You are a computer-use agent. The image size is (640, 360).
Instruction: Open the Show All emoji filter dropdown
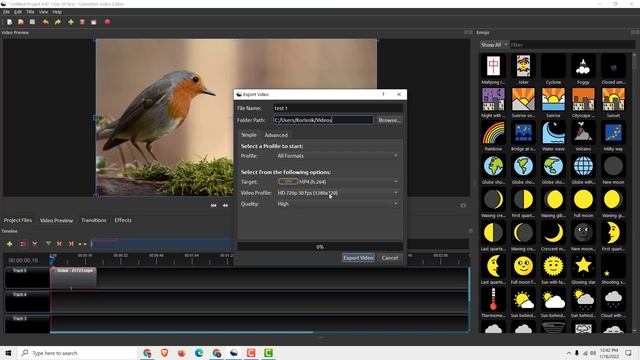click(494, 44)
